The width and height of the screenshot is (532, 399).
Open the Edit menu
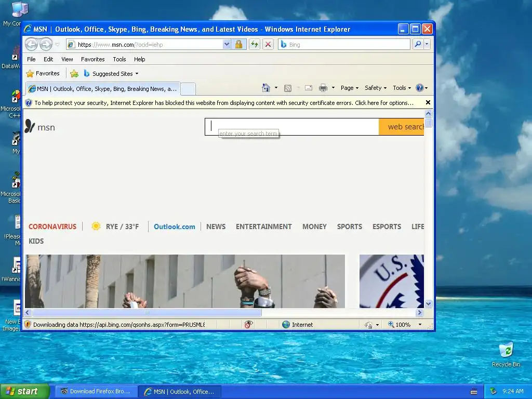[48, 59]
